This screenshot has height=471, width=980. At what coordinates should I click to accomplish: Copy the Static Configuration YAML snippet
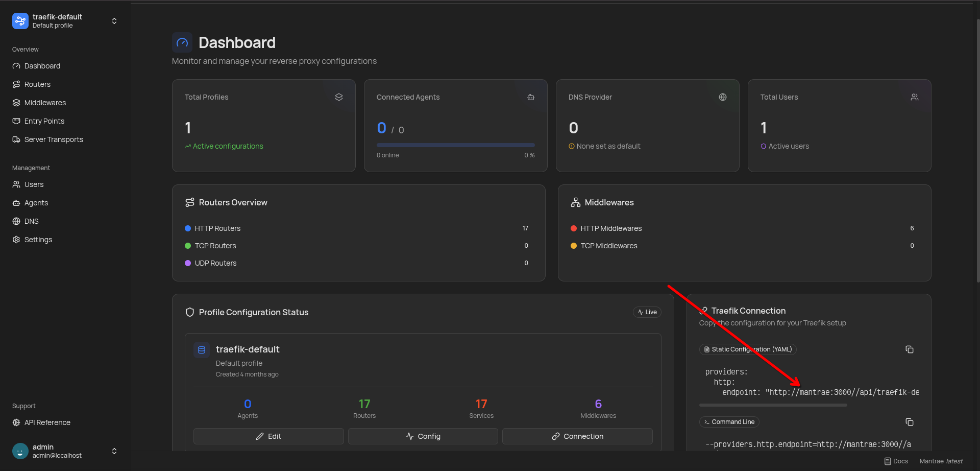(x=909, y=349)
